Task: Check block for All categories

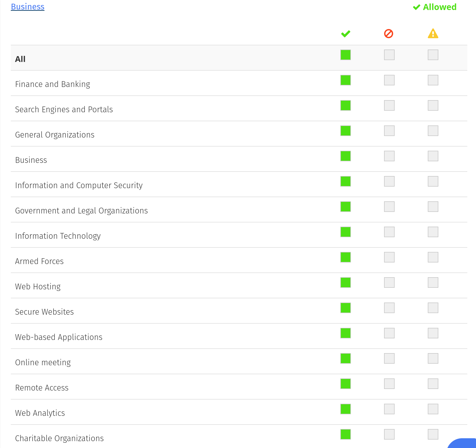Action: tap(389, 55)
